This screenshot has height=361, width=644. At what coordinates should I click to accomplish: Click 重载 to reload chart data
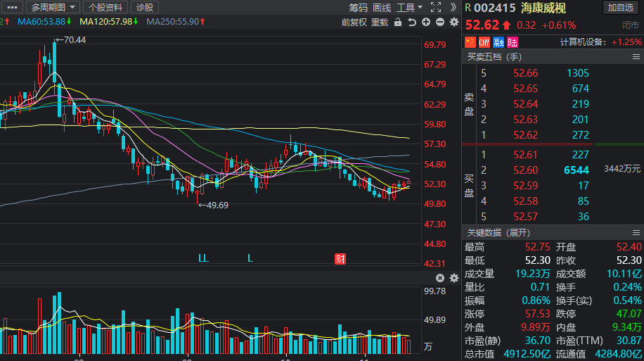click(380, 23)
